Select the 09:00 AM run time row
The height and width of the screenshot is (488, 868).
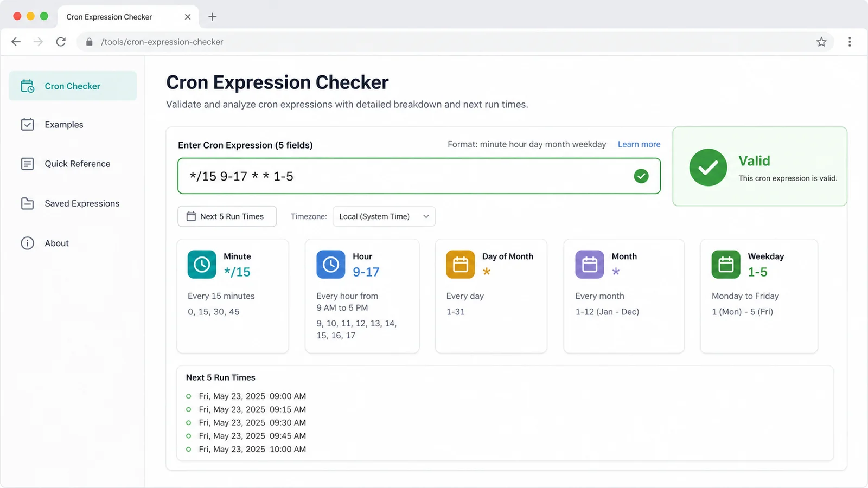pyautogui.click(x=246, y=396)
